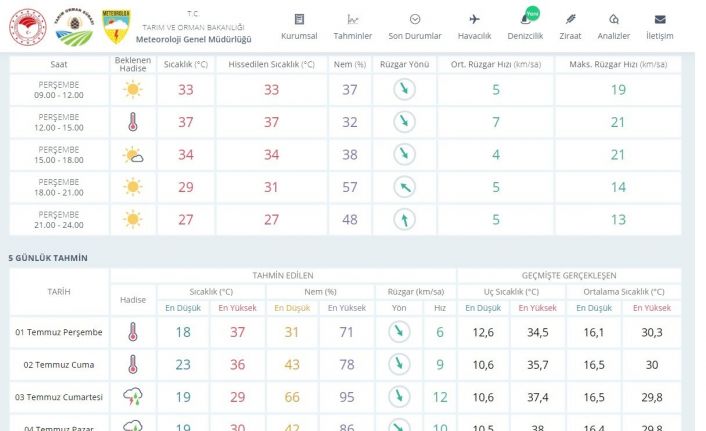This screenshot has width=706, height=431.
Task: Click the wind direction icon for 21.00 - 24.00
Action: (x=404, y=220)
